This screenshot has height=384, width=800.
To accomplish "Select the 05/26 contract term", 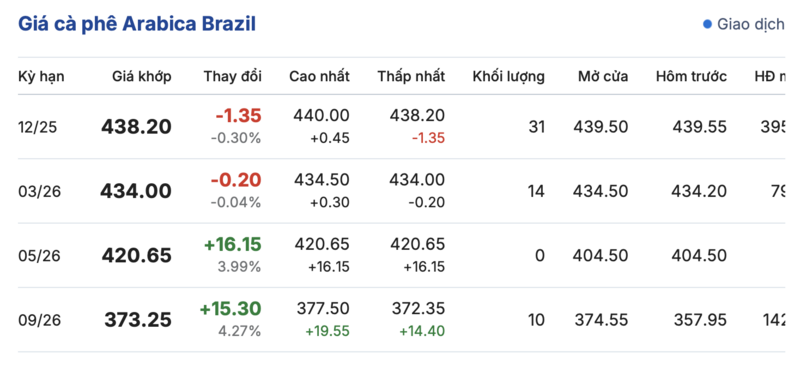I will (39, 255).
